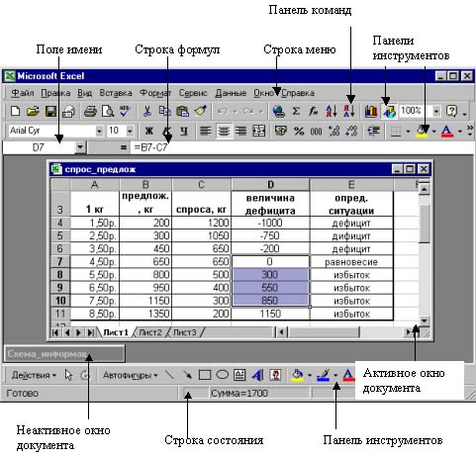Apply yellow fill color swatch
The image size is (476, 457).
(423, 132)
